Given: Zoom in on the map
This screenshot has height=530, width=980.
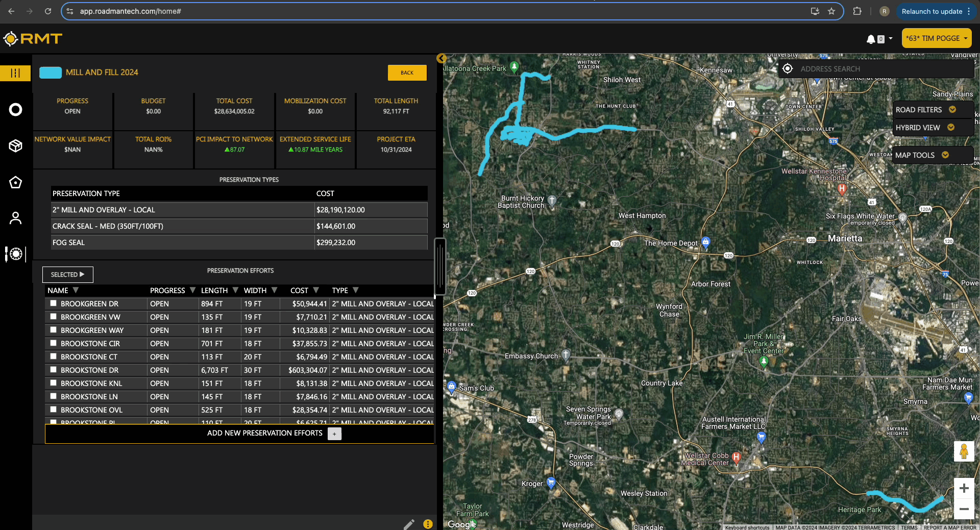Looking at the screenshot, I should (964, 488).
